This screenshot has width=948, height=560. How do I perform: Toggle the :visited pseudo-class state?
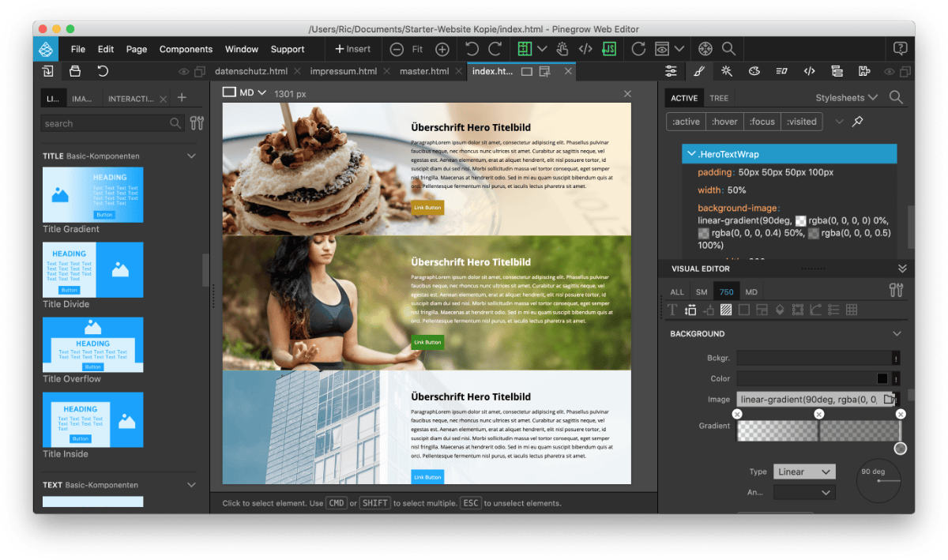coord(802,122)
